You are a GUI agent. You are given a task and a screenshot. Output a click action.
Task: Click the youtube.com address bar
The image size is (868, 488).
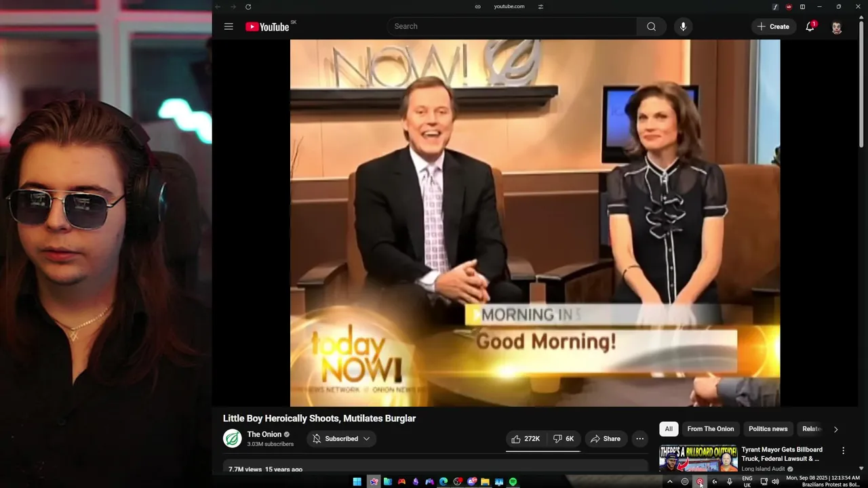509,7
